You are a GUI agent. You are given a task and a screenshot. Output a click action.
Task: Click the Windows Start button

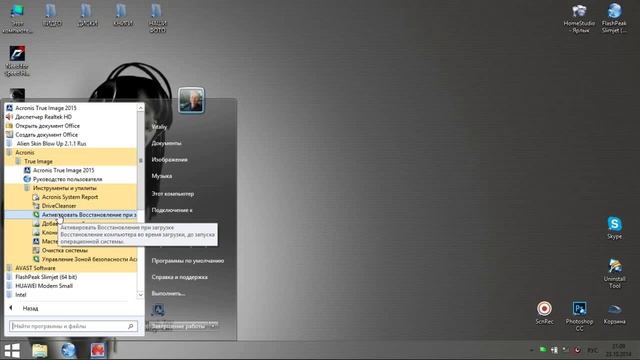click(12, 351)
